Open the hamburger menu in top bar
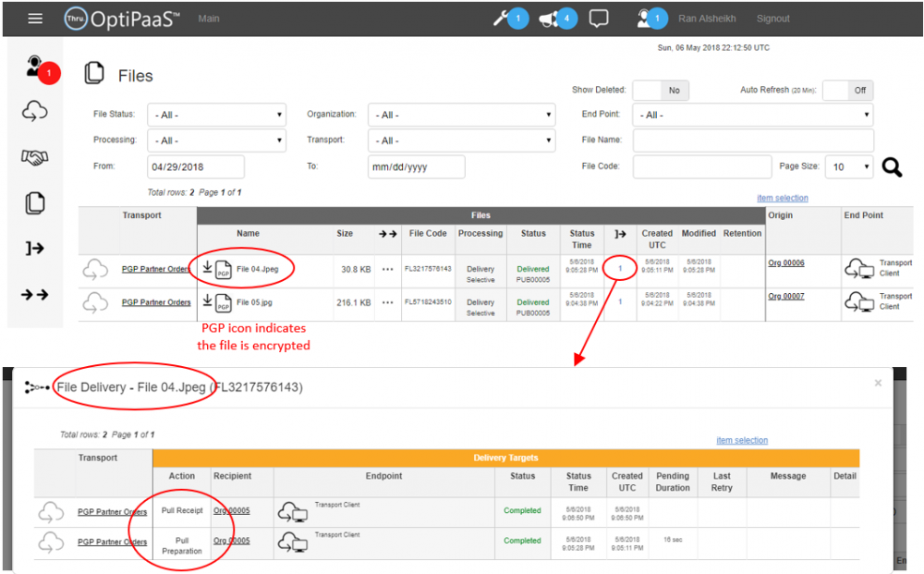Image resolution: width=924 pixels, height=574 pixels. pyautogui.click(x=35, y=18)
